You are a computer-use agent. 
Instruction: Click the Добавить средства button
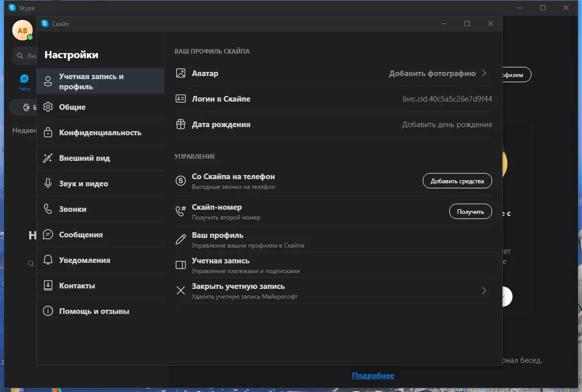click(457, 180)
